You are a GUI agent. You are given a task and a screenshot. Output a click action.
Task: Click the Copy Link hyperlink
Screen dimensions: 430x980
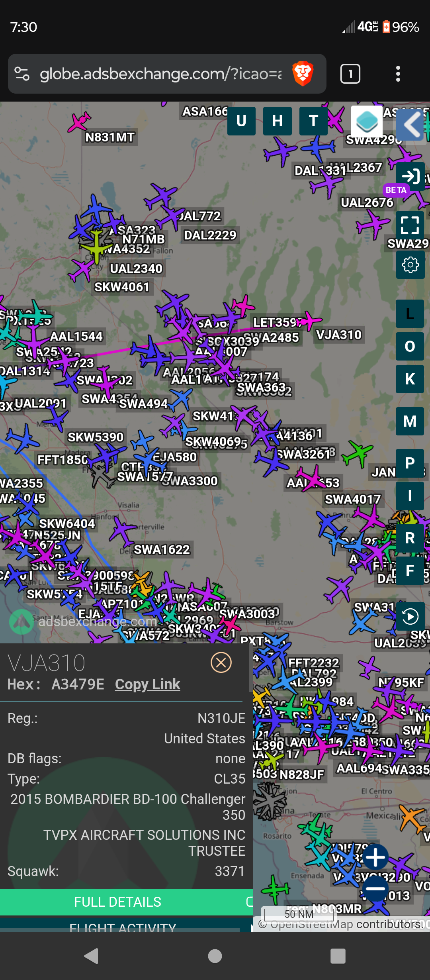pos(147,684)
